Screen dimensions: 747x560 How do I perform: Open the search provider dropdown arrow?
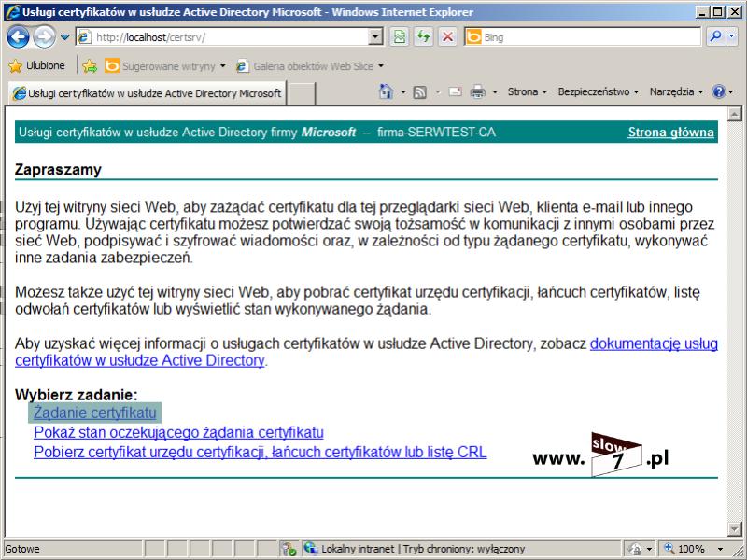[x=732, y=36]
